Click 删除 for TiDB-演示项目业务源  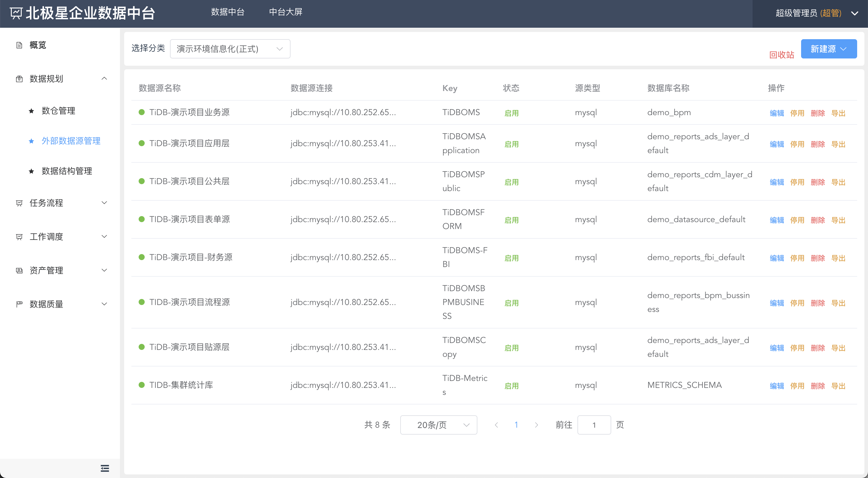click(x=818, y=113)
